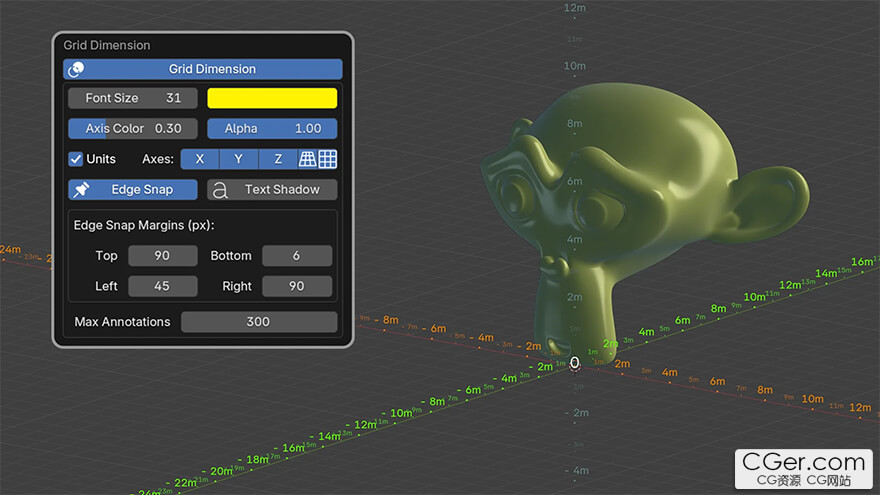Open the yellow text color swatch
This screenshot has width=880, height=495.
pos(272,98)
